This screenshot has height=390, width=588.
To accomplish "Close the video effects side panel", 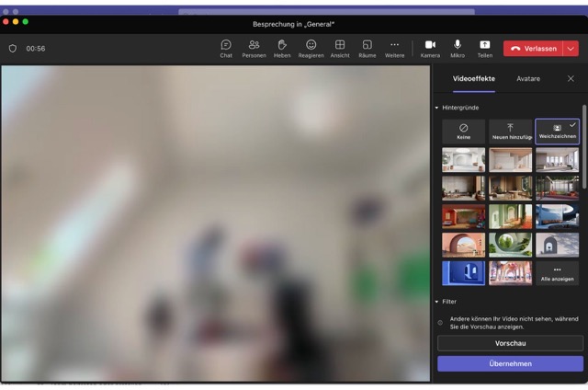I will (x=571, y=78).
